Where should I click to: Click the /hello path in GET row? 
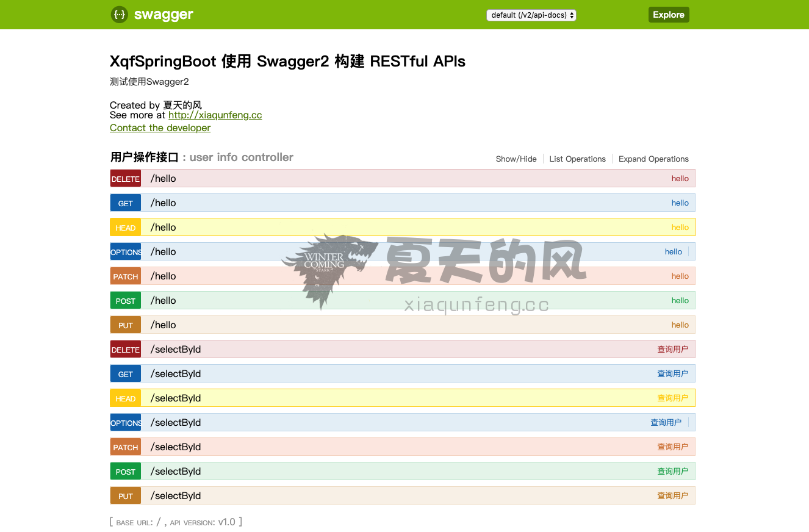[164, 203]
